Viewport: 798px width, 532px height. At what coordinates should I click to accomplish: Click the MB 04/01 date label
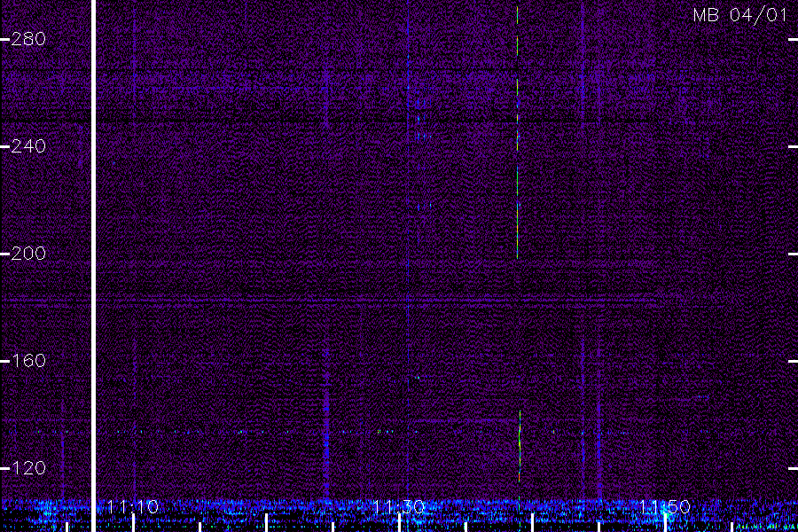tap(740, 15)
